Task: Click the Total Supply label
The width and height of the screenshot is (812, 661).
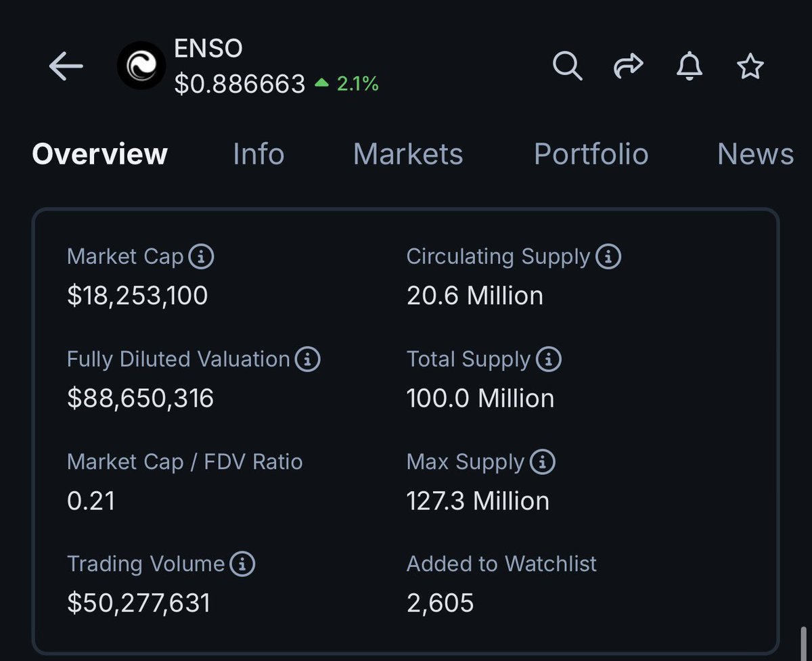Action: point(468,359)
